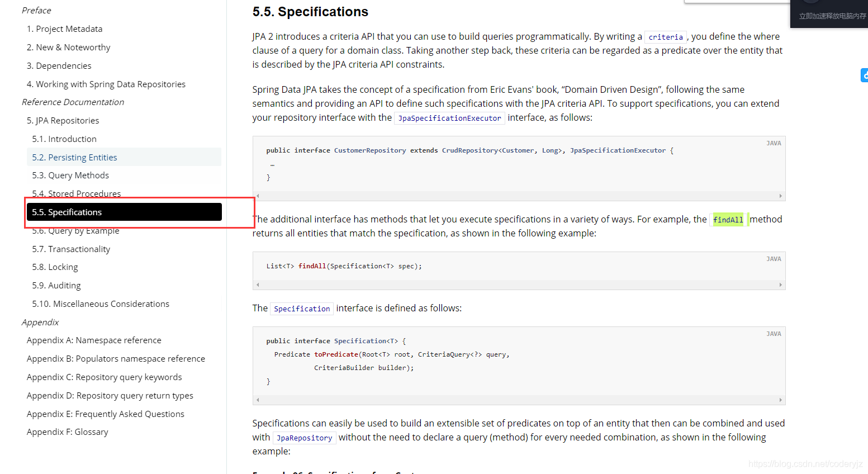The width and height of the screenshot is (868, 474).
Task: Click right arrow of first code block scrollbar
Action: [x=781, y=196]
